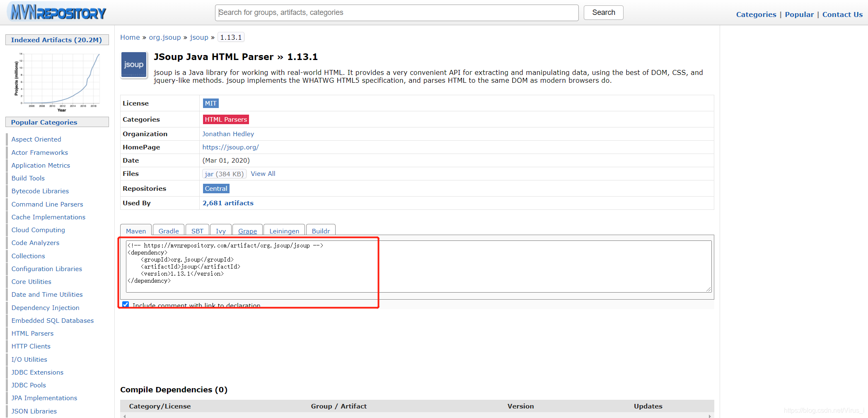Screen dimensions: 868x418
Task: Open the Contact Us link
Action: click(842, 14)
